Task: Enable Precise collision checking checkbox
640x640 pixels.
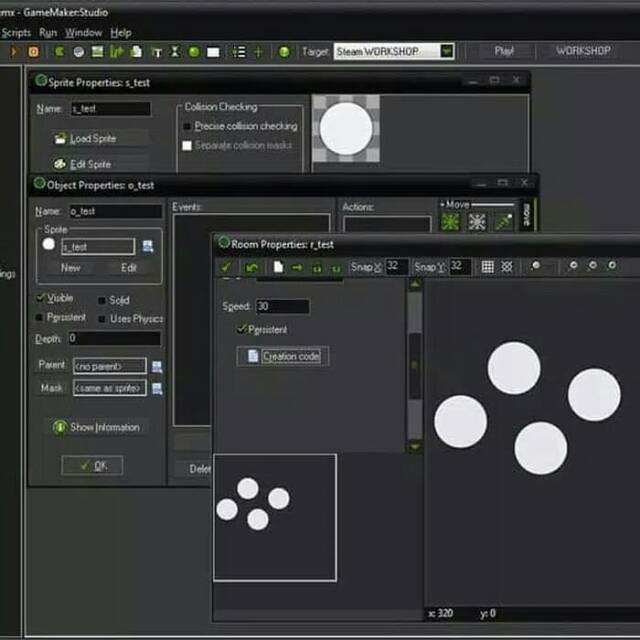Action: point(187,127)
